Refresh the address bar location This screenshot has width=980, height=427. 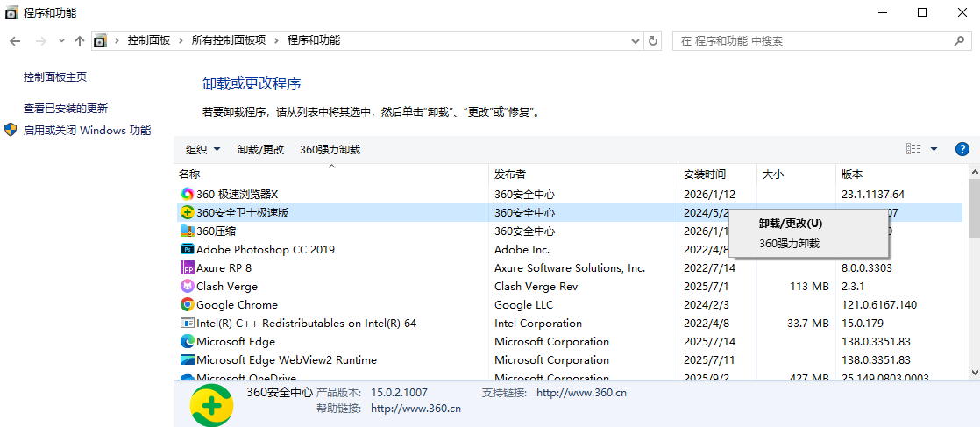pyautogui.click(x=652, y=40)
